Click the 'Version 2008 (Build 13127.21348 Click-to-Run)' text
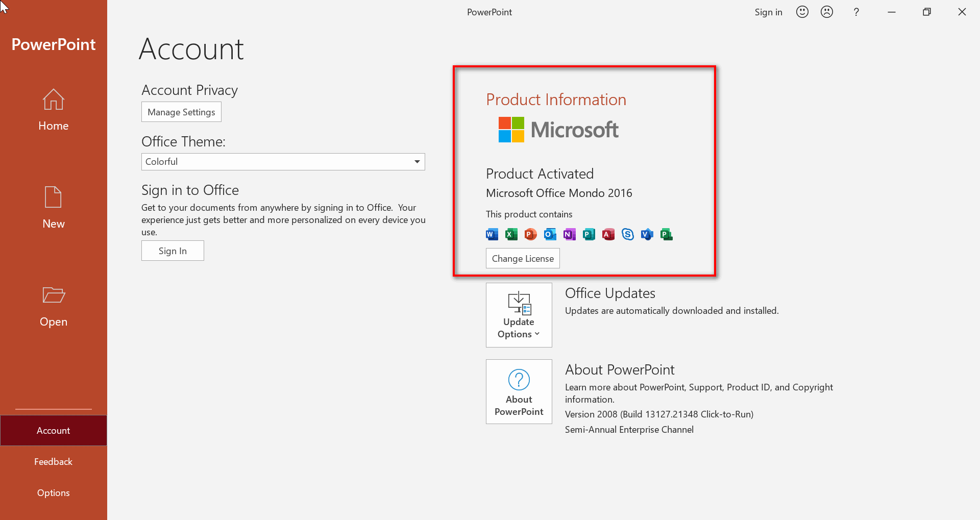The width and height of the screenshot is (980, 520). click(x=659, y=414)
